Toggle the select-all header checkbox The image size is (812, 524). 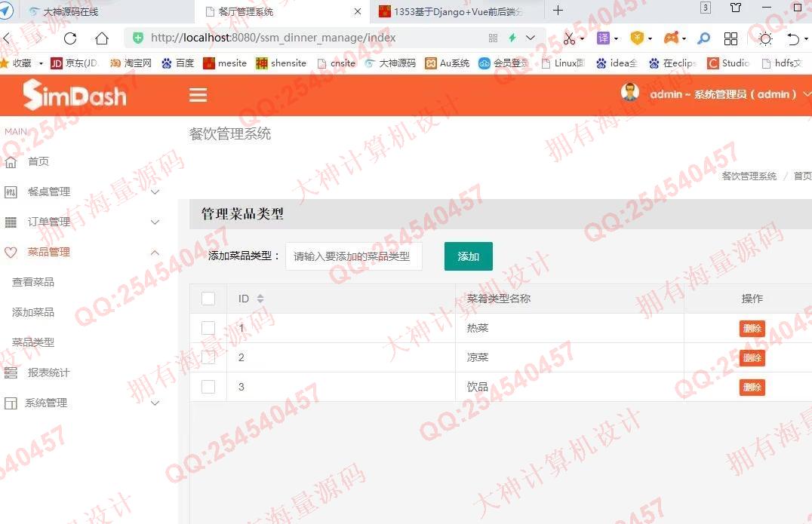tap(208, 299)
